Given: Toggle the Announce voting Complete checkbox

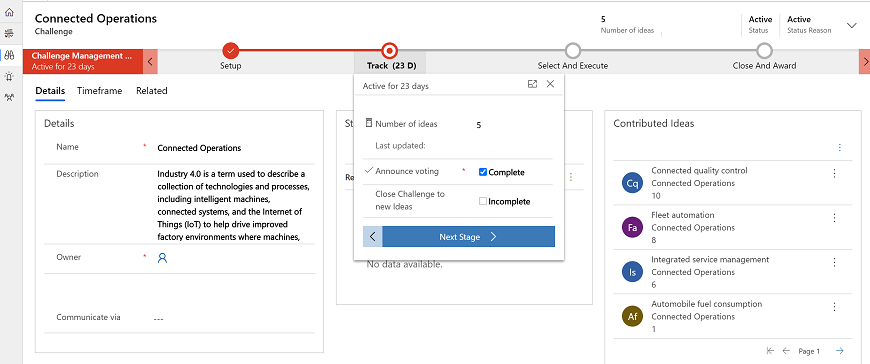Looking at the screenshot, I should [x=483, y=172].
